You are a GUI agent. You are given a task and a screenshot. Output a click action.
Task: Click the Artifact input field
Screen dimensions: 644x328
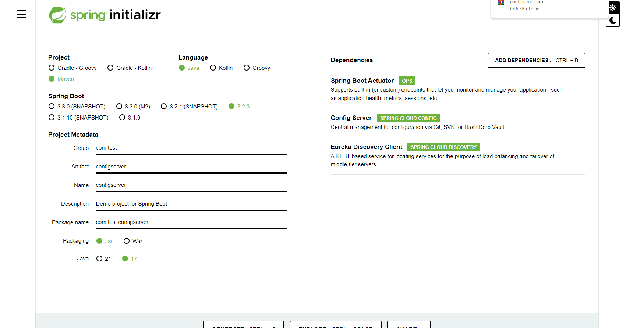click(x=191, y=167)
